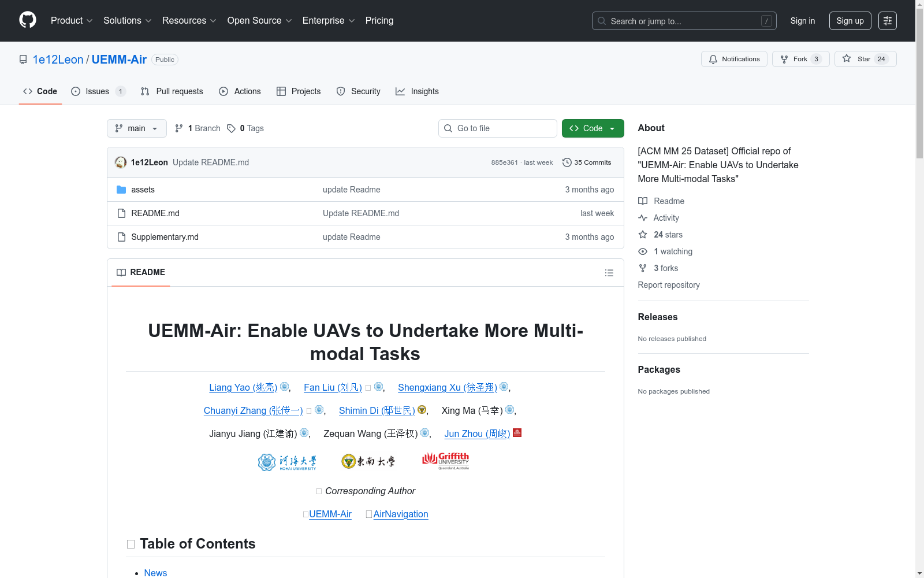Click the Search or jump to field
924x578 pixels.
pos(684,21)
